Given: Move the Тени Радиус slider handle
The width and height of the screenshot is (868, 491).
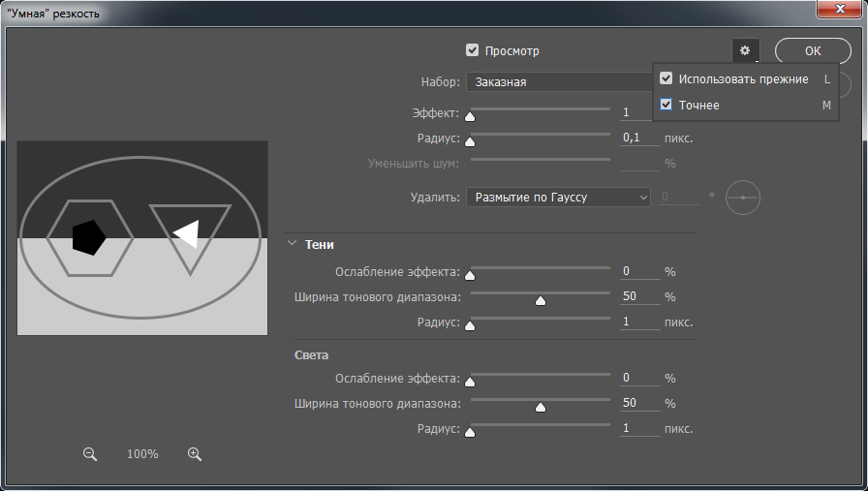Looking at the screenshot, I should (x=470, y=326).
